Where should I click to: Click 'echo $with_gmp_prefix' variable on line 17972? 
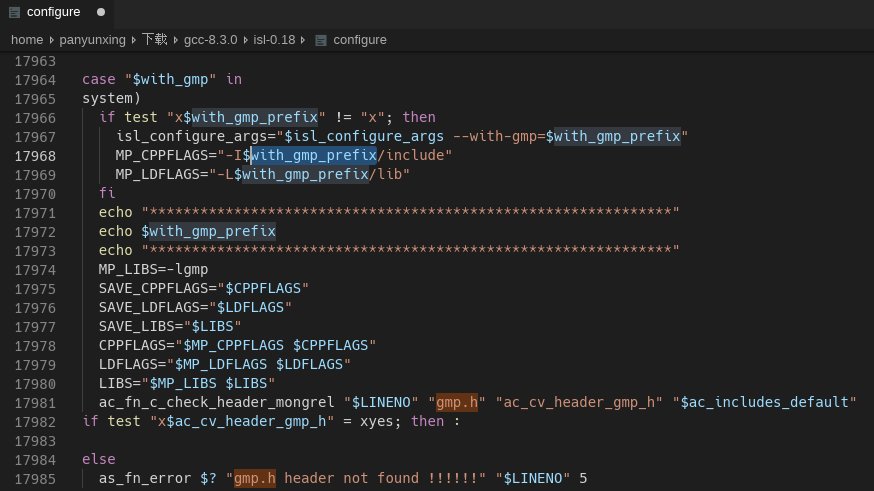click(208, 231)
